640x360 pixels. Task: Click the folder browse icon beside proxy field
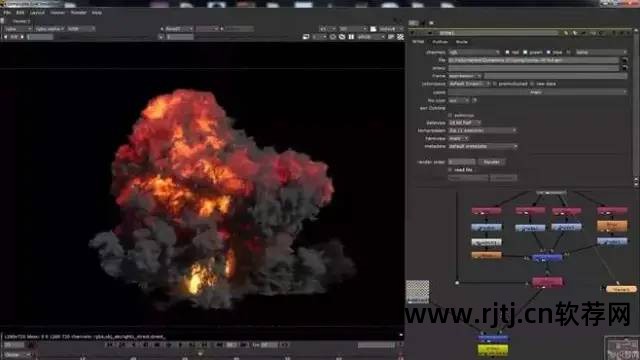click(x=624, y=68)
